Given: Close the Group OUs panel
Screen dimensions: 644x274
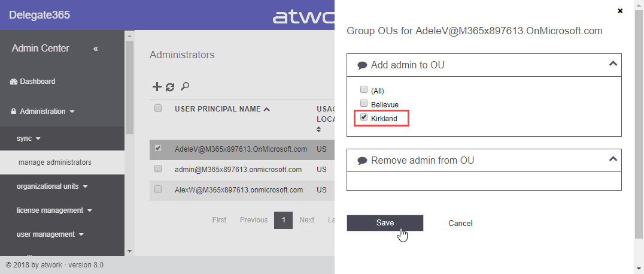Looking at the screenshot, I should point(620,11).
